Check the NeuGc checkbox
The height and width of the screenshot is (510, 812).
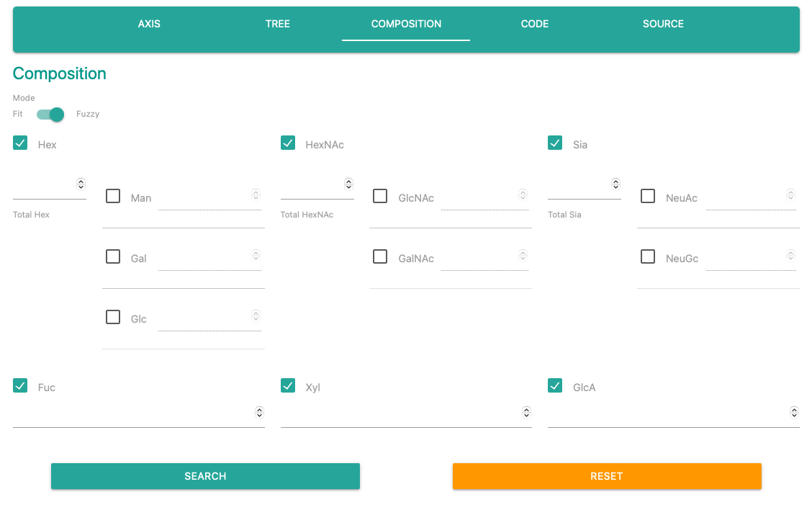(x=648, y=256)
